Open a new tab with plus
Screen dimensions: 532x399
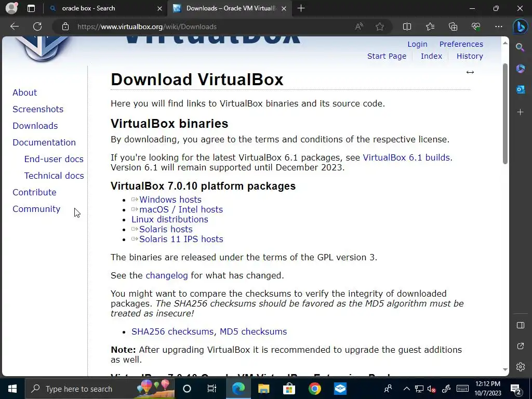[301, 8]
